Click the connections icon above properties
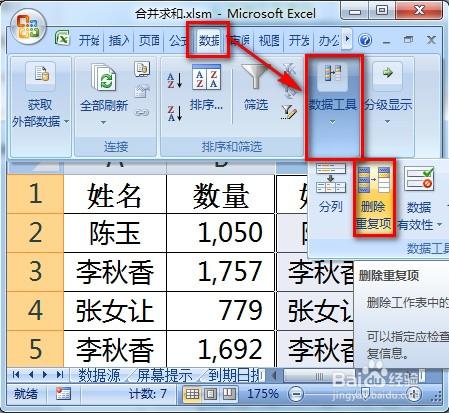449x413 pixels. point(142,69)
